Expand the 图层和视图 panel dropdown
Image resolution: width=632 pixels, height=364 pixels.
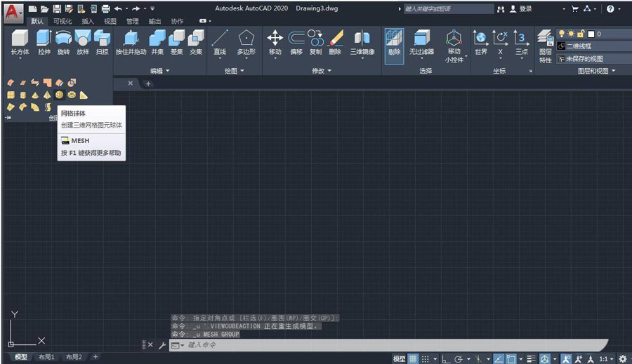pyautogui.click(x=596, y=71)
